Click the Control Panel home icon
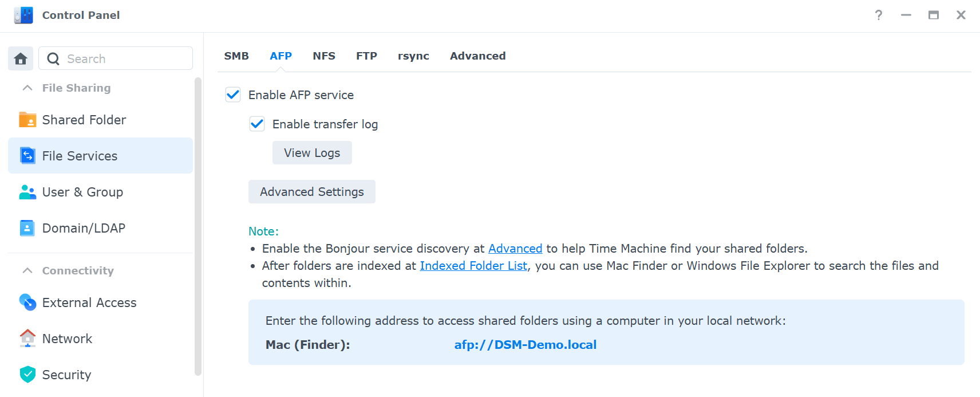 21,58
